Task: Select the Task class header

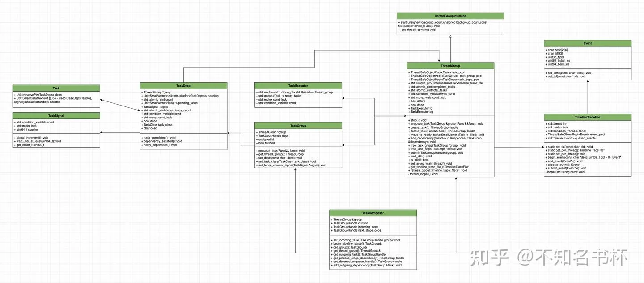Action: tap(56, 88)
